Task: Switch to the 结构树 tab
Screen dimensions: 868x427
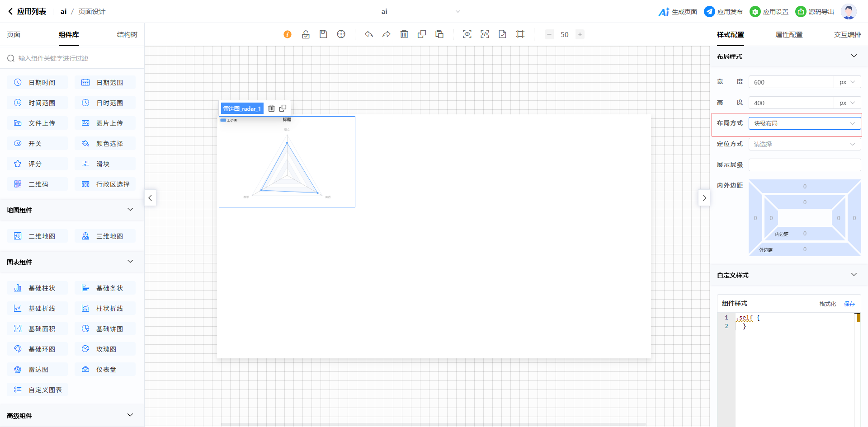Action: click(x=127, y=35)
